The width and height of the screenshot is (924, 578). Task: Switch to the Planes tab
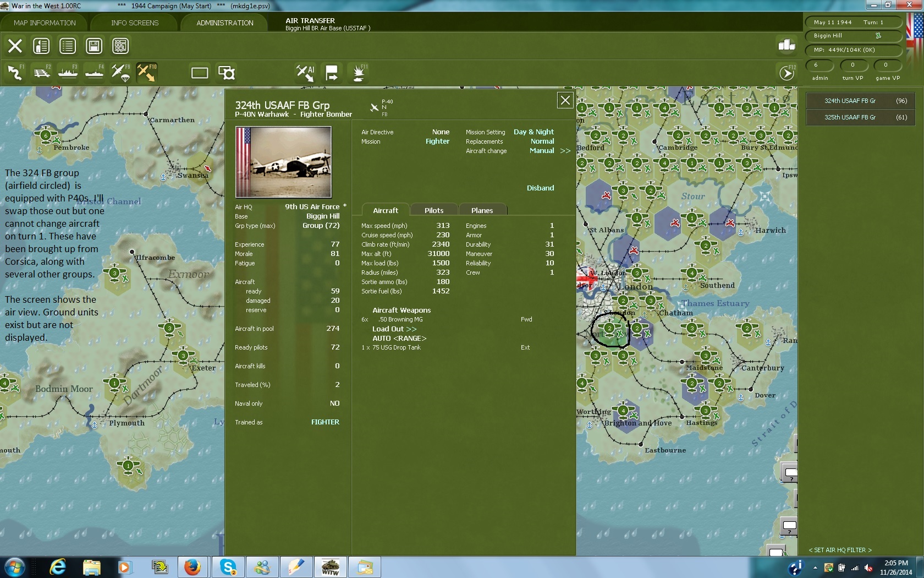click(482, 210)
